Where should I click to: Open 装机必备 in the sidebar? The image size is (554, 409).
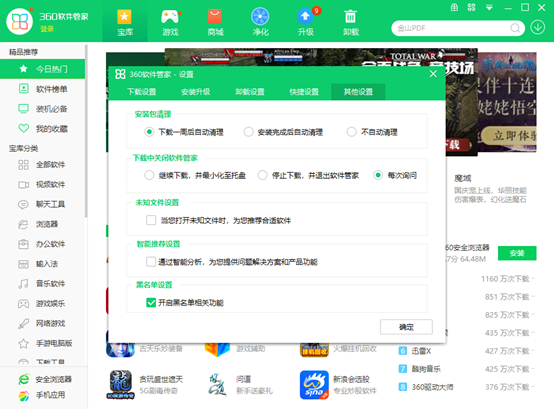point(42,109)
